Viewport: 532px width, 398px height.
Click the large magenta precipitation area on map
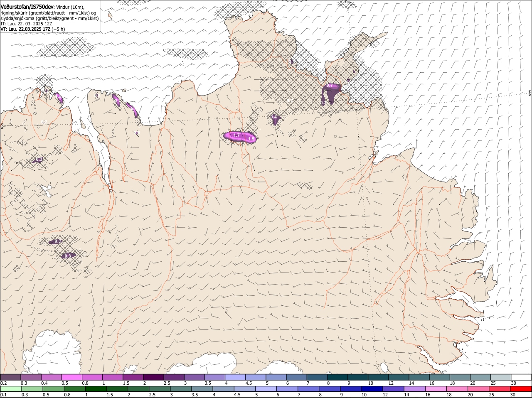pos(240,137)
